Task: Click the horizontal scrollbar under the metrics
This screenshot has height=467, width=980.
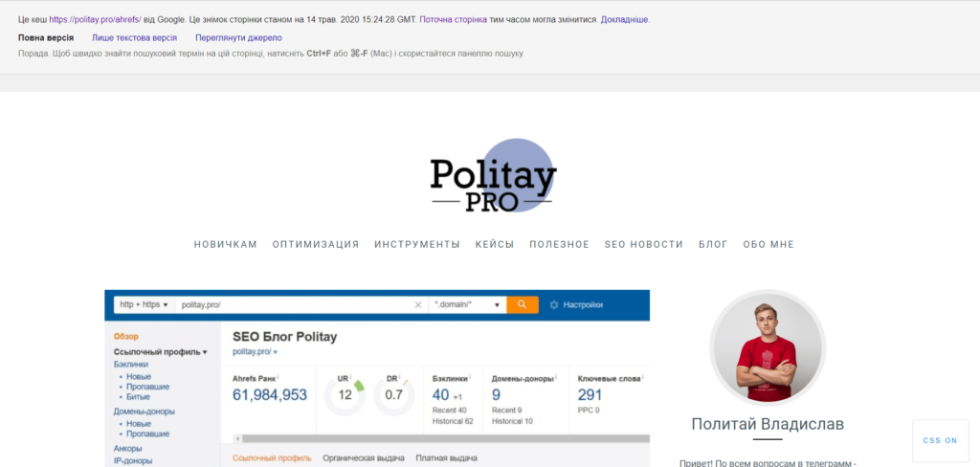Action: [441, 438]
